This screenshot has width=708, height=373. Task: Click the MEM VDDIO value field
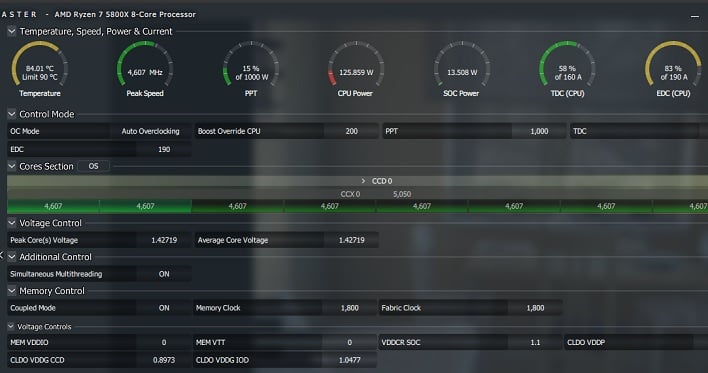point(164,343)
